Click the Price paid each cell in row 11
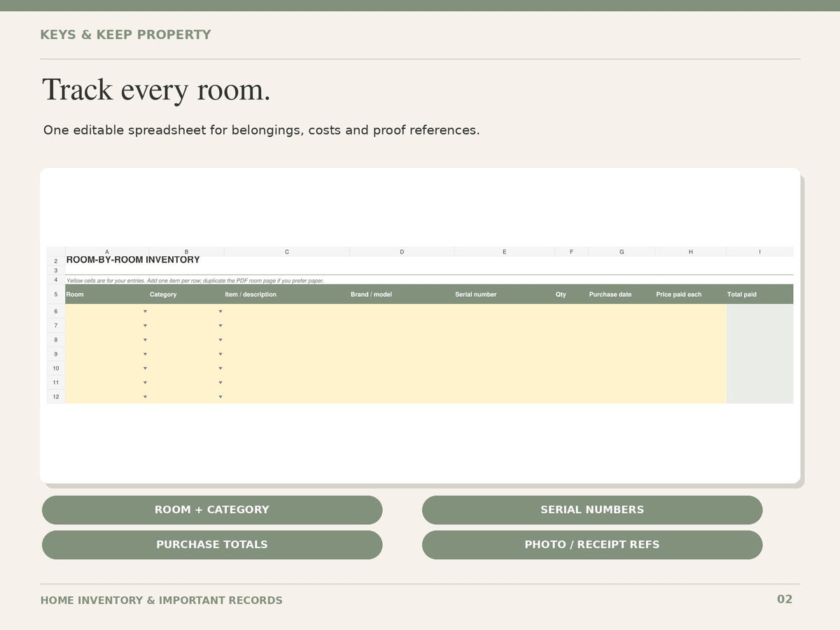Viewport: 840px width, 630px height. (x=691, y=383)
